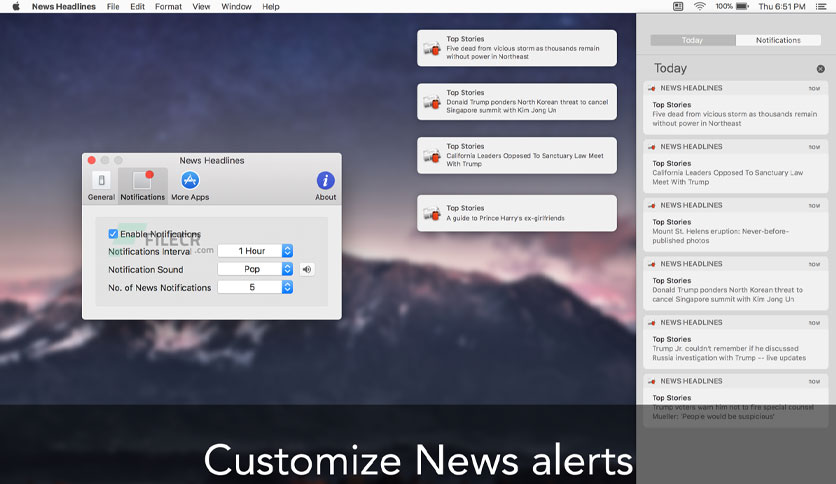The width and height of the screenshot is (836, 484).
Task: Click the Thu 6:51 PM clock
Action: coord(782,6)
